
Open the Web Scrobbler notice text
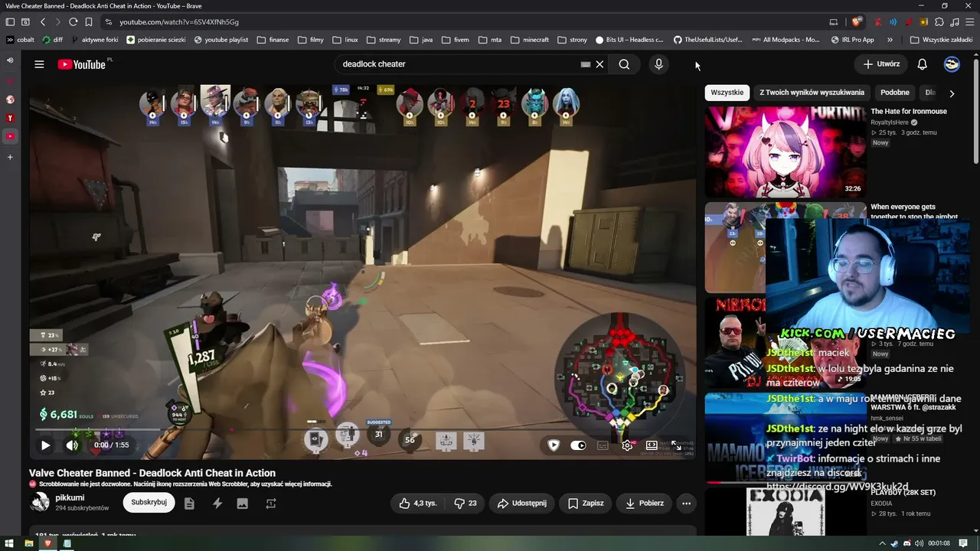point(185,484)
